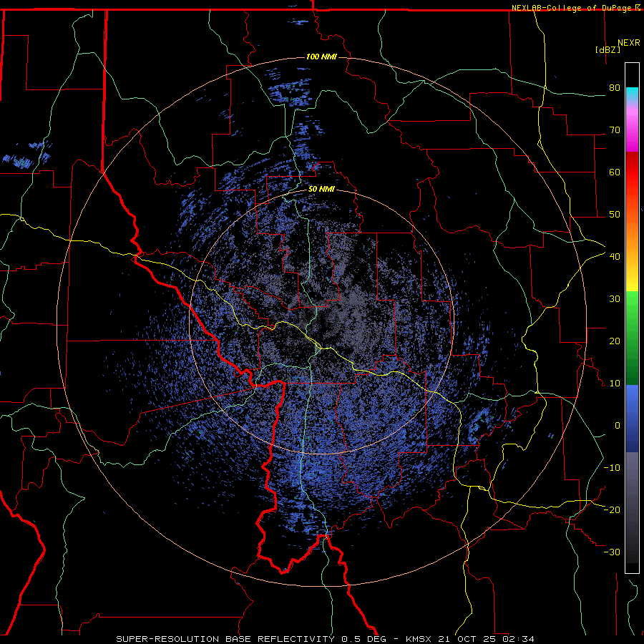Click the NEXR label above the color scale

pos(629,43)
